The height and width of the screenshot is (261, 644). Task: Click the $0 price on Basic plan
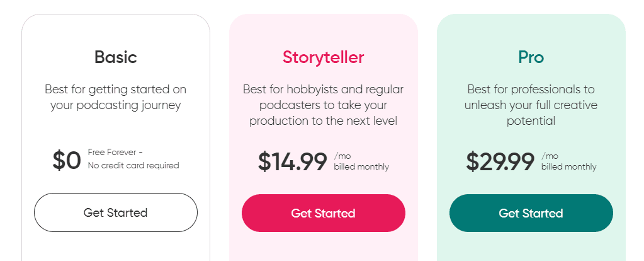point(67,160)
